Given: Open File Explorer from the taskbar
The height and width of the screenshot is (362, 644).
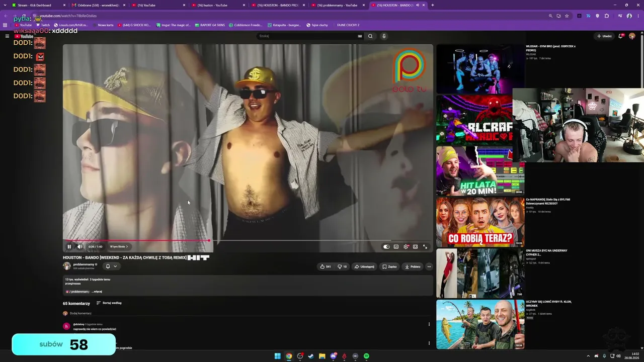Looking at the screenshot, I should click(322, 356).
